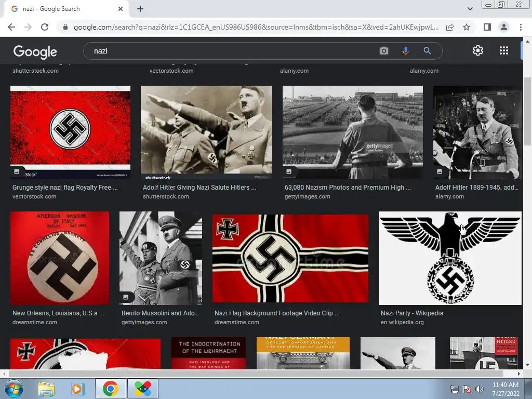
Task: Bookmark this page with the star
Action: (467, 27)
